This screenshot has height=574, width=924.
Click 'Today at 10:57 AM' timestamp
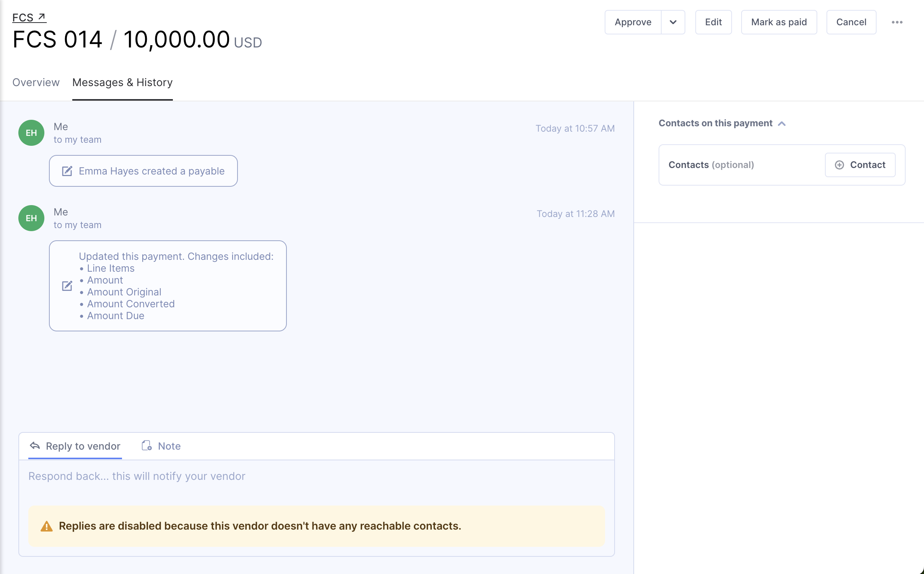click(575, 129)
